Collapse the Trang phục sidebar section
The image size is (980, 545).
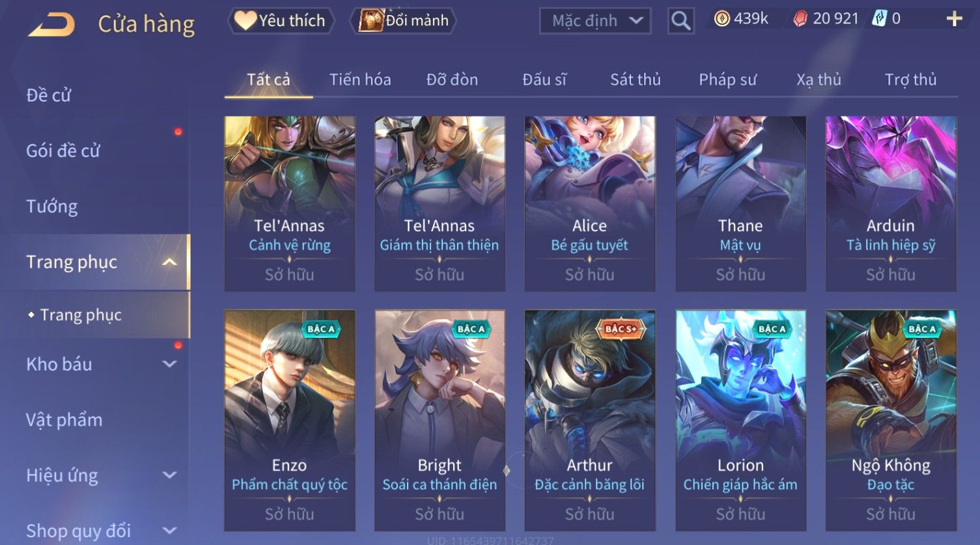(x=169, y=262)
